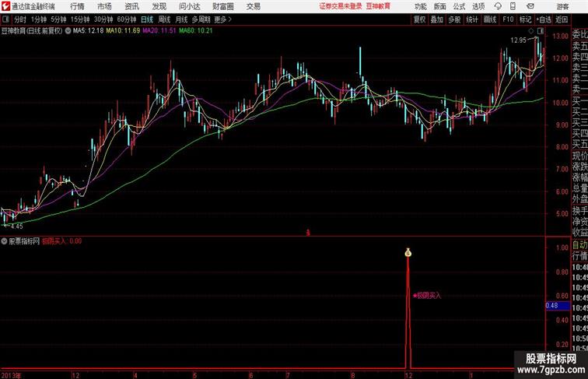
Task: Click the money bag buy signal marker
Action: (408, 253)
